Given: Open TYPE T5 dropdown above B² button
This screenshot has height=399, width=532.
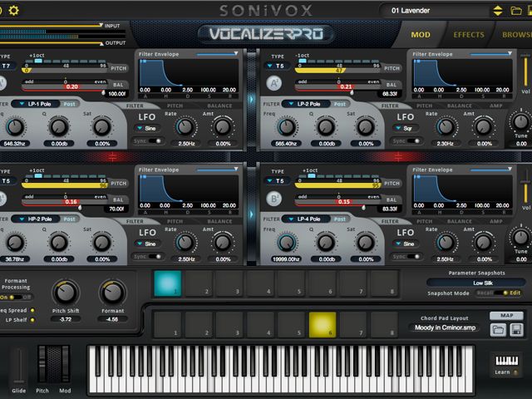Looking at the screenshot, I should click(276, 181).
